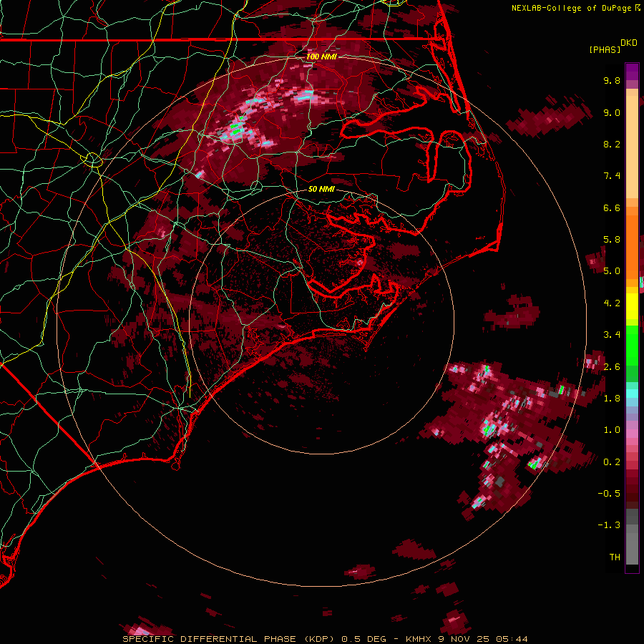Select the -0.5 scale value
Screen dimensions: 644x644
[609, 494]
